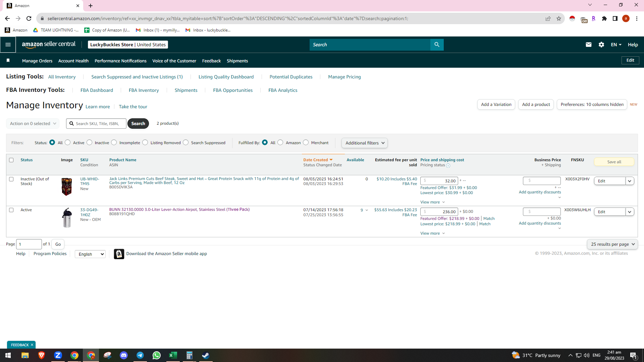Click the magnifier search button in header
The width and height of the screenshot is (644, 362).
[x=437, y=45]
